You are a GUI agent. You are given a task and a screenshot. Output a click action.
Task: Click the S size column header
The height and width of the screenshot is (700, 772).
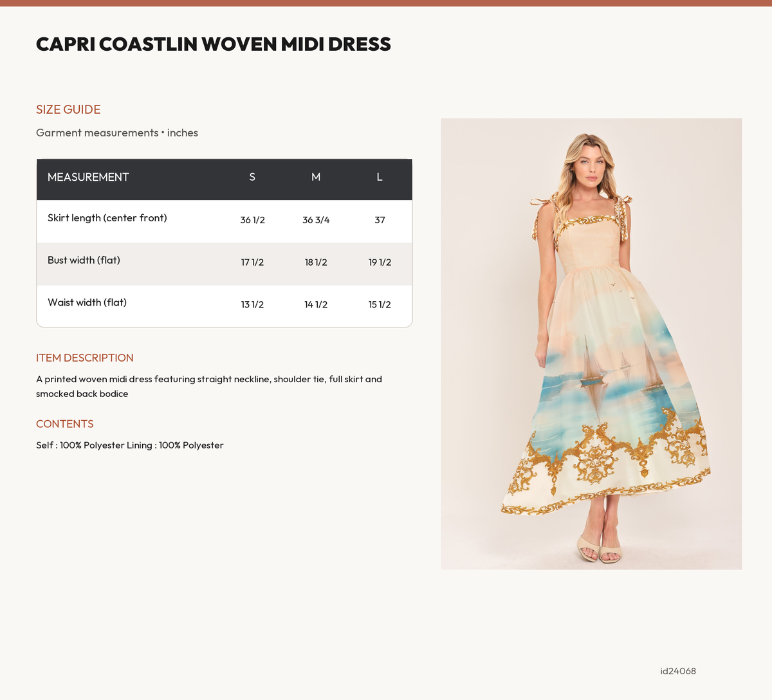[x=252, y=177]
